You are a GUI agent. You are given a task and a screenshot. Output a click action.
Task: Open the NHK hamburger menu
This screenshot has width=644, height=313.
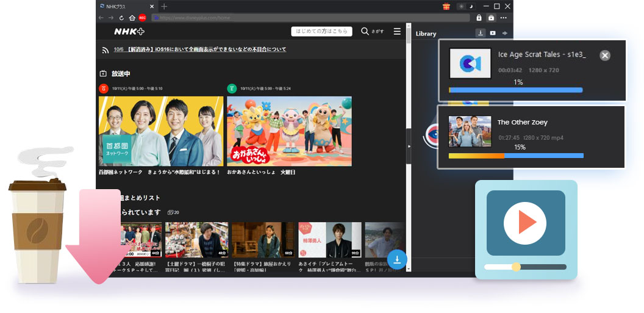pos(397,31)
